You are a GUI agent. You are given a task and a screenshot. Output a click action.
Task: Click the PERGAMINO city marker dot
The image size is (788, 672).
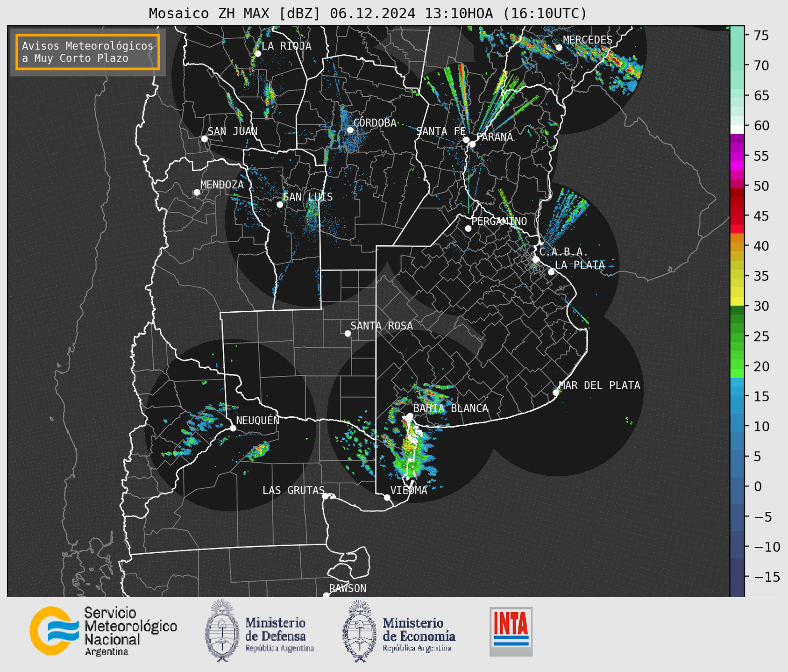pyautogui.click(x=468, y=229)
